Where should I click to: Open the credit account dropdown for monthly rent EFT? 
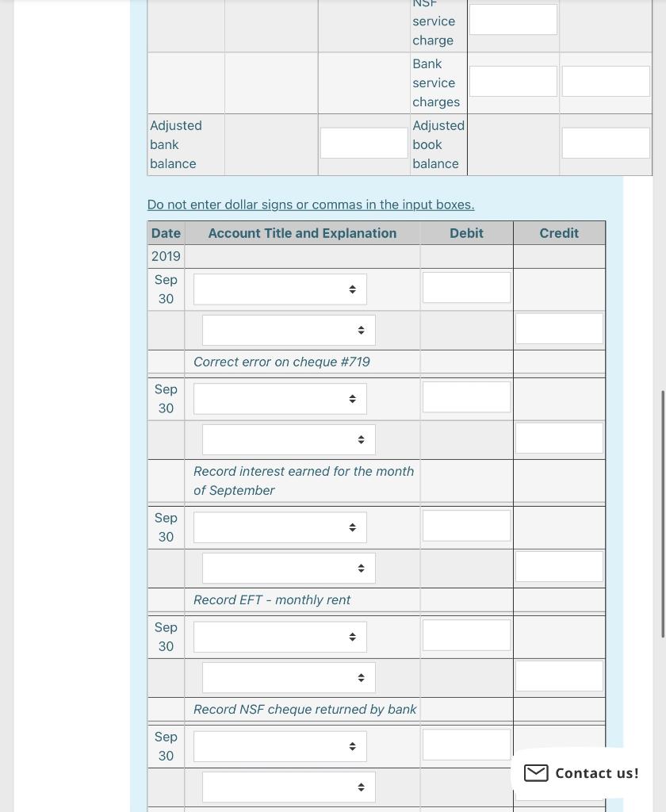[288, 568]
